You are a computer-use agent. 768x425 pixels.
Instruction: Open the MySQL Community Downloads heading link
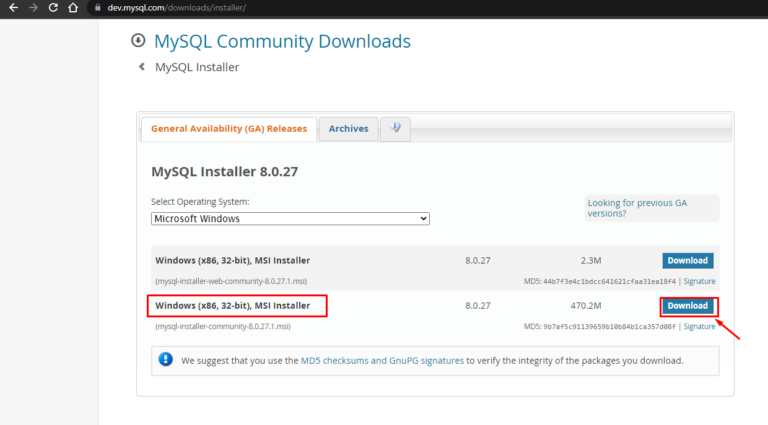282,41
